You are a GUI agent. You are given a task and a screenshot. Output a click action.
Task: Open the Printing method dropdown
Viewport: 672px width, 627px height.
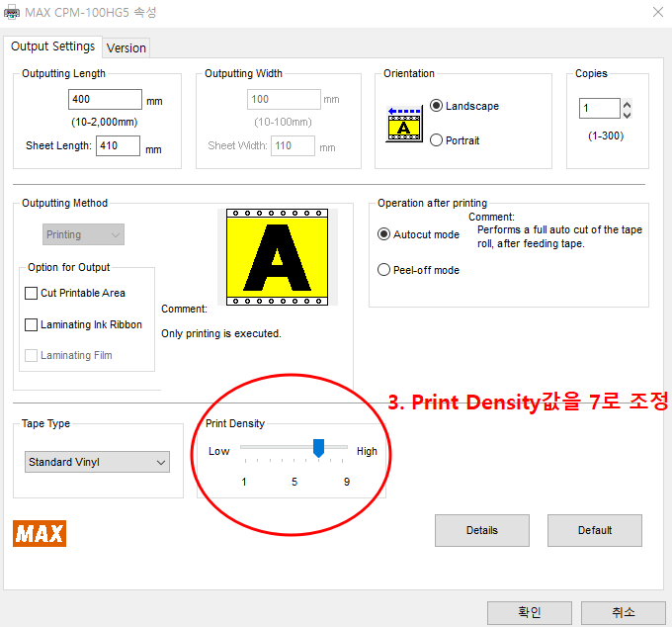point(83,234)
